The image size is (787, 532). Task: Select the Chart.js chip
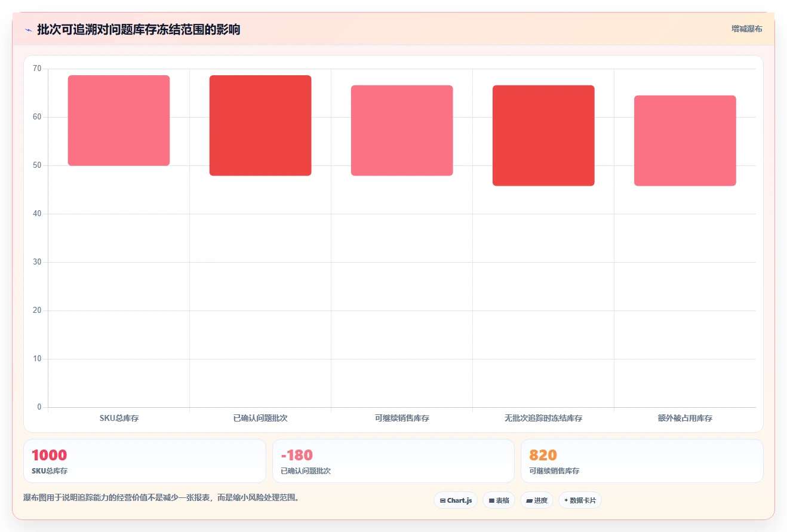(456, 500)
